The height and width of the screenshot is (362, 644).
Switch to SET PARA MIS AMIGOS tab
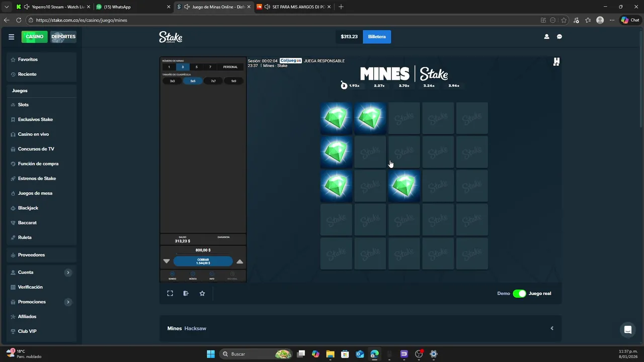(x=294, y=7)
